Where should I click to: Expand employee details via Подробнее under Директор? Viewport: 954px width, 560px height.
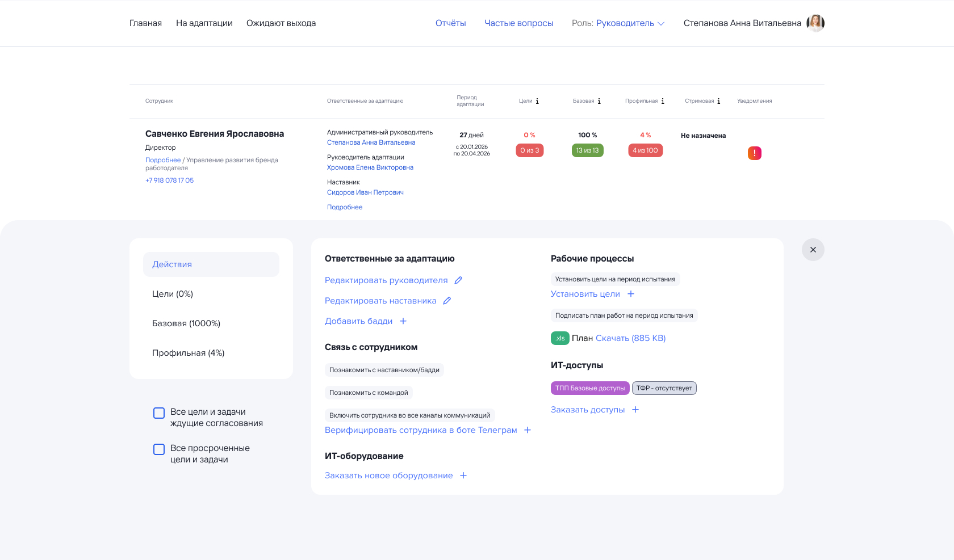(x=163, y=160)
